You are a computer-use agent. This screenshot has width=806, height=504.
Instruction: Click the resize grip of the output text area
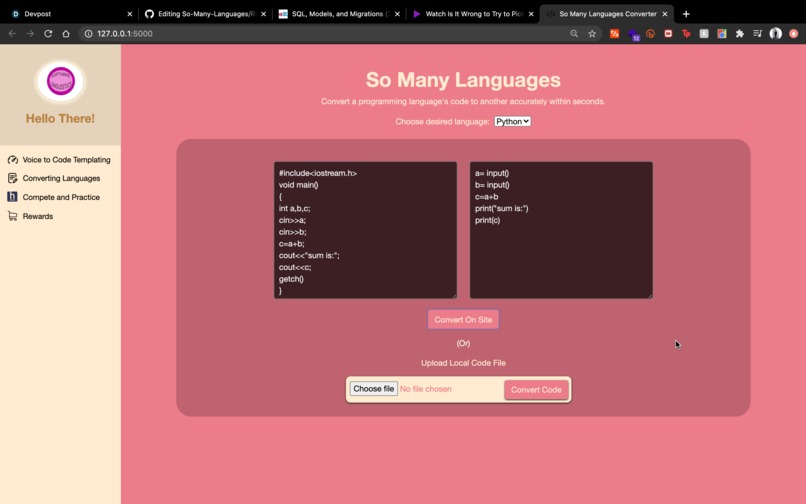pyautogui.click(x=650, y=295)
